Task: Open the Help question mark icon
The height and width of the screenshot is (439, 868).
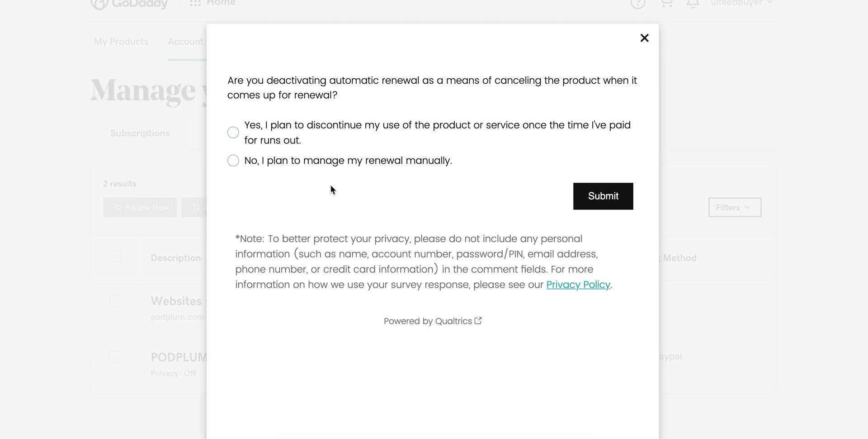Action: [x=638, y=4]
